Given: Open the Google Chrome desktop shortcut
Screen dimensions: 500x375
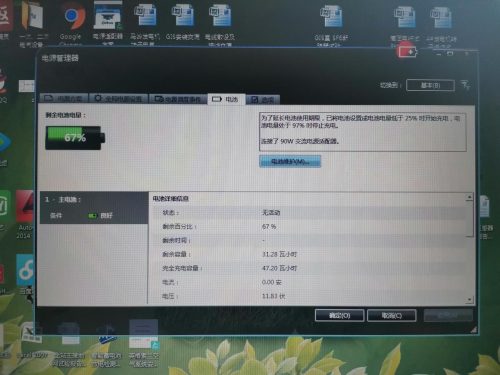Looking at the screenshot, I should [x=71, y=20].
